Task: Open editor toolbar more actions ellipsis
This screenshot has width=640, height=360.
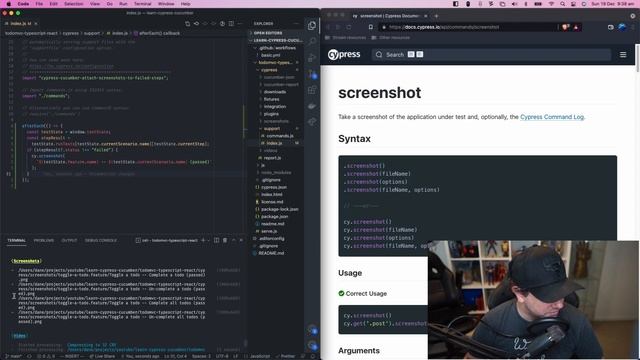Action: 240,24
